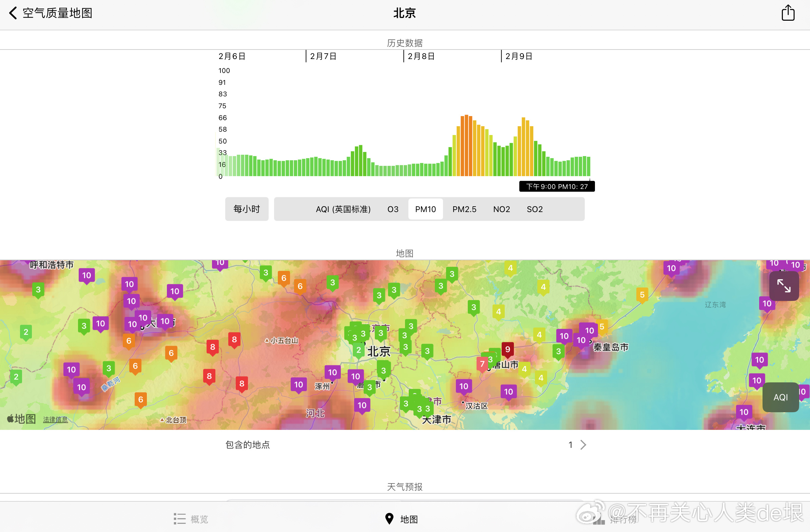Image resolution: width=810 pixels, height=532 pixels.
Task: Tap the green 2 marker beside 北京
Action: pyautogui.click(x=359, y=350)
